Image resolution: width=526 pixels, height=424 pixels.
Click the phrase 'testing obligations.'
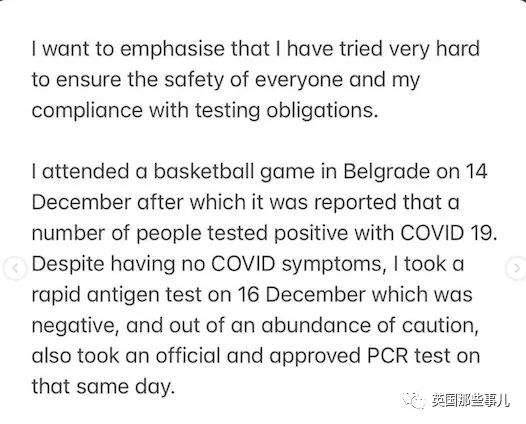click(x=287, y=111)
